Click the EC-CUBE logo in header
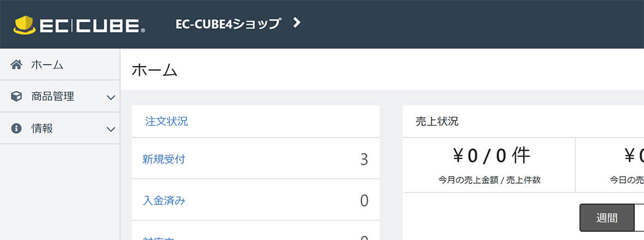 (79, 26)
